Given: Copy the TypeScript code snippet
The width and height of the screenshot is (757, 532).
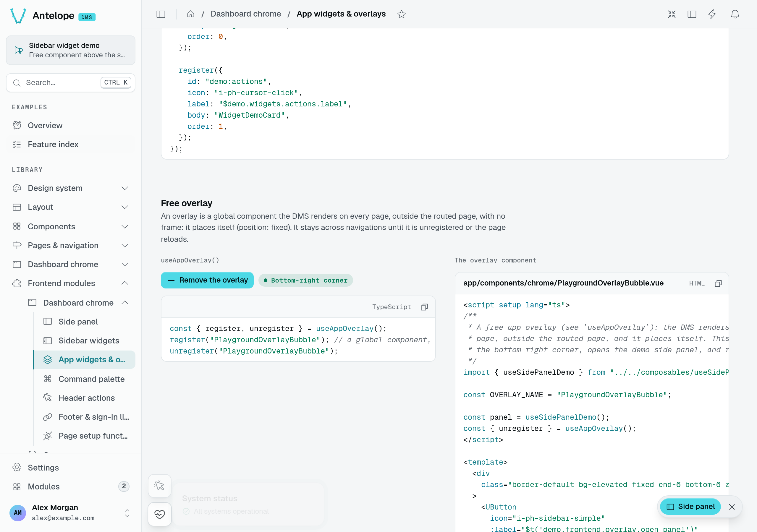Looking at the screenshot, I should (x=424, y=307).
